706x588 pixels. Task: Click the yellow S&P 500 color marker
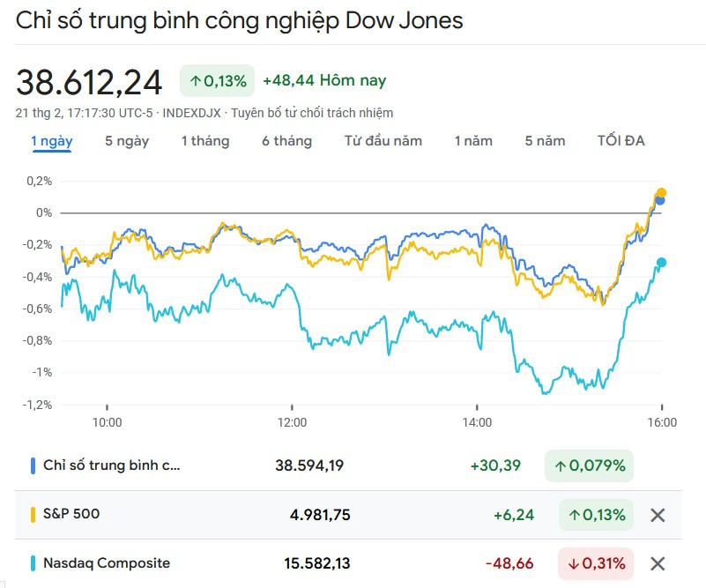pyautogui.click(x=33, y=514)
